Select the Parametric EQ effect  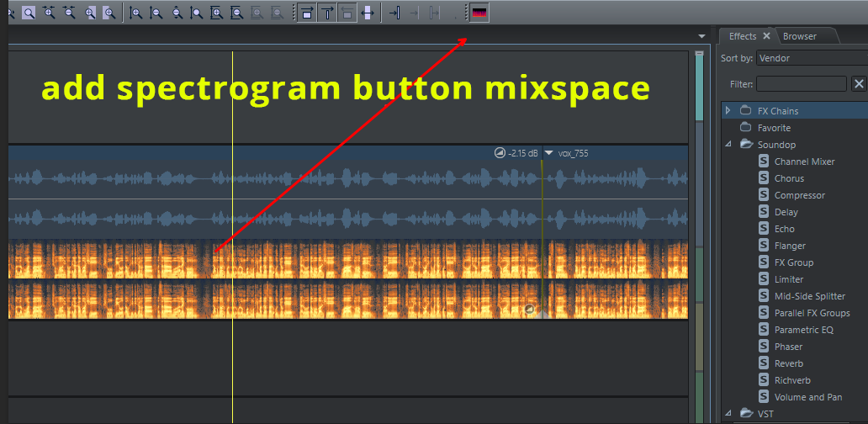pos(803,330)
